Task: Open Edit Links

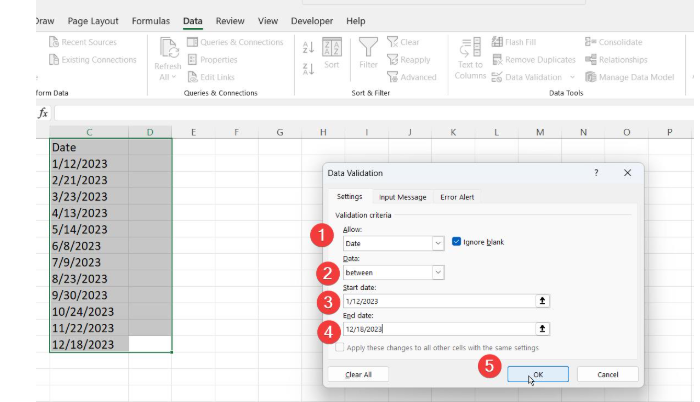Action: point(211,77)
